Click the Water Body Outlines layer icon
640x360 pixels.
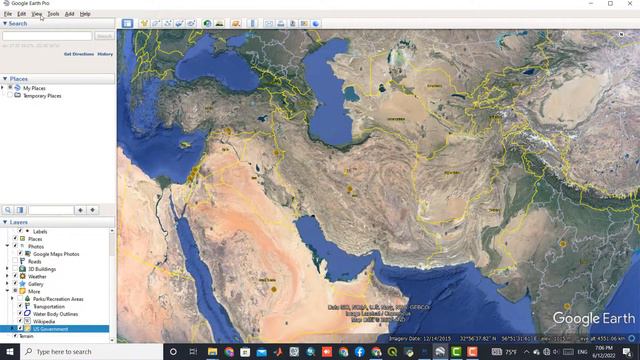pos(27,313)
